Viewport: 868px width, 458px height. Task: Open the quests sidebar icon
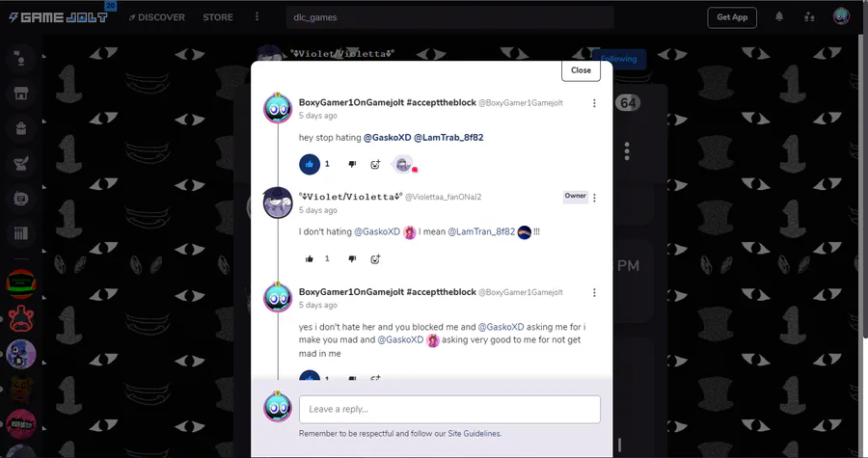(x=21, y=163)
